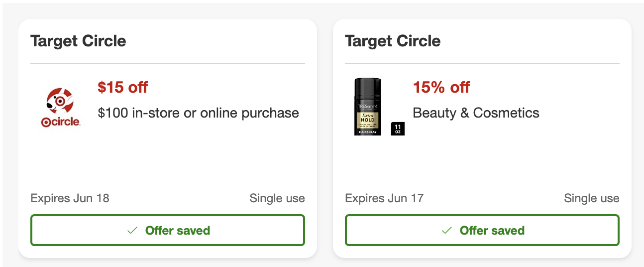The image size is (644, 267).
Task: Click Beauty & Cosmetics description
Action: coord(476,113)
